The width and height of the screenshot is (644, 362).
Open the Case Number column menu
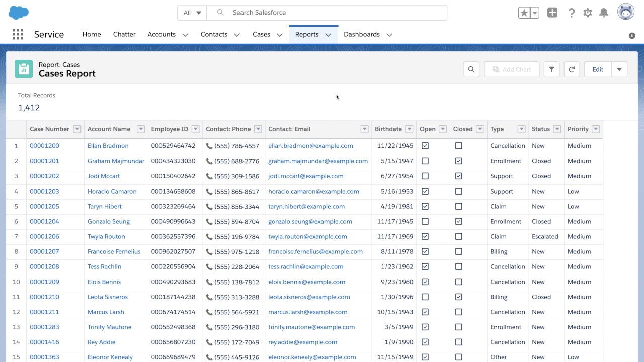tap(77, 129)
